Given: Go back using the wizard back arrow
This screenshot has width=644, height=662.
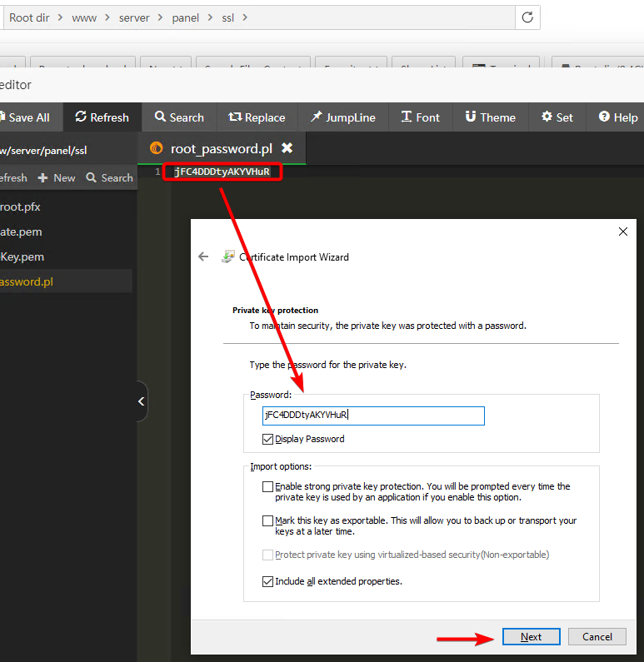Looking at the screenshot, I should 203,256.
